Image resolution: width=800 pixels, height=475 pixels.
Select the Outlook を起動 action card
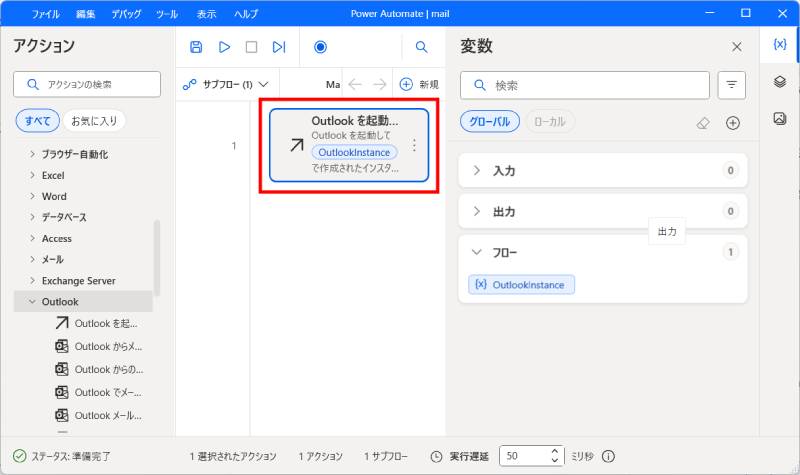[349, 145]
